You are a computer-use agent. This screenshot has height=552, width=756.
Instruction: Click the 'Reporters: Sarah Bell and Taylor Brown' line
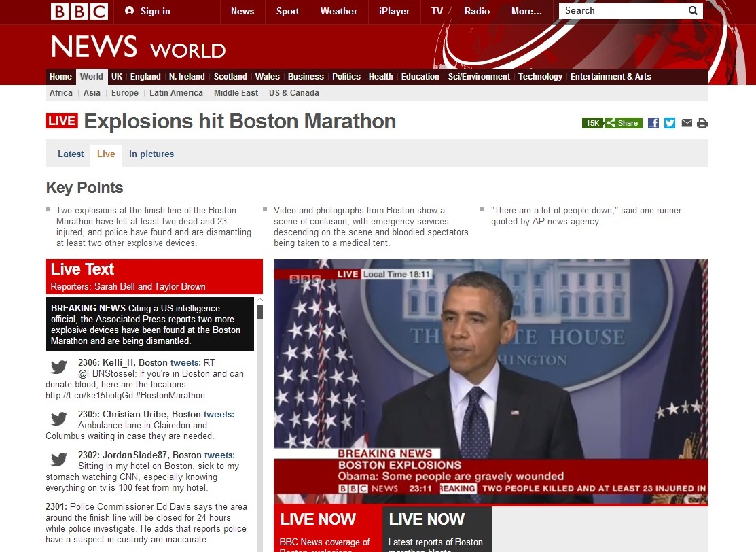click(x=128, y=287)
